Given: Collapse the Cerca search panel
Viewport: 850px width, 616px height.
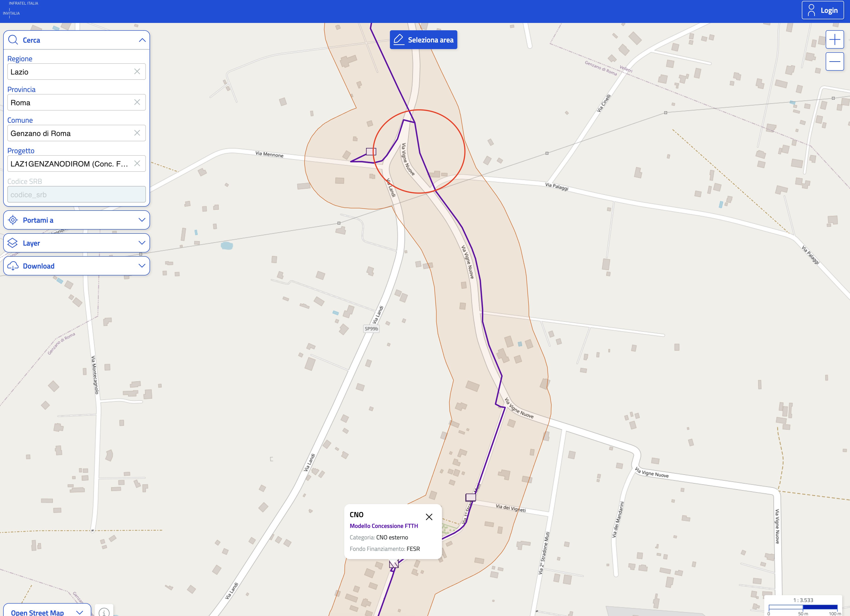Looking at the screenshot, I should pyautogui.click(x=142, y=40).
